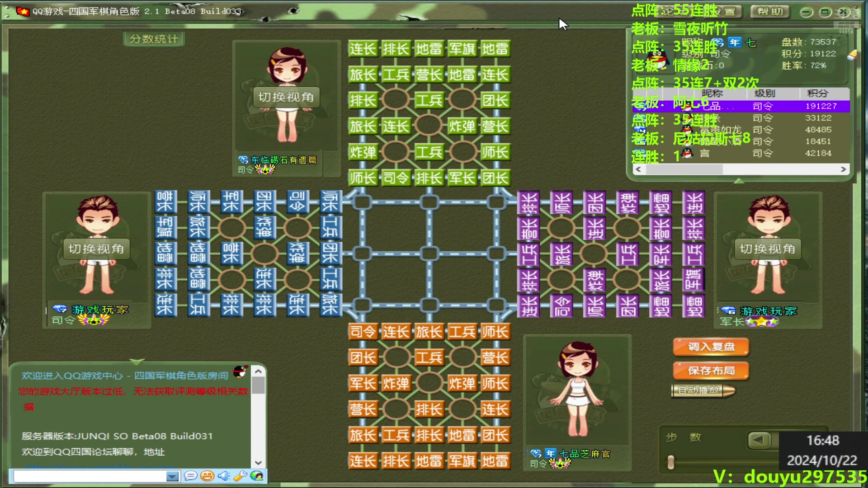Select the player row scoring 33122
The width and height of the screenshot is (868, 488).
(741, 118)
